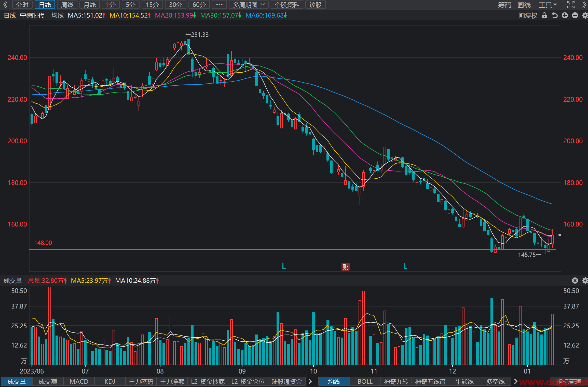Image resolution: width=588 pixels, height=387 pixels.
Task: Open 画线 drawing tools
Action: tap(524, 5)
